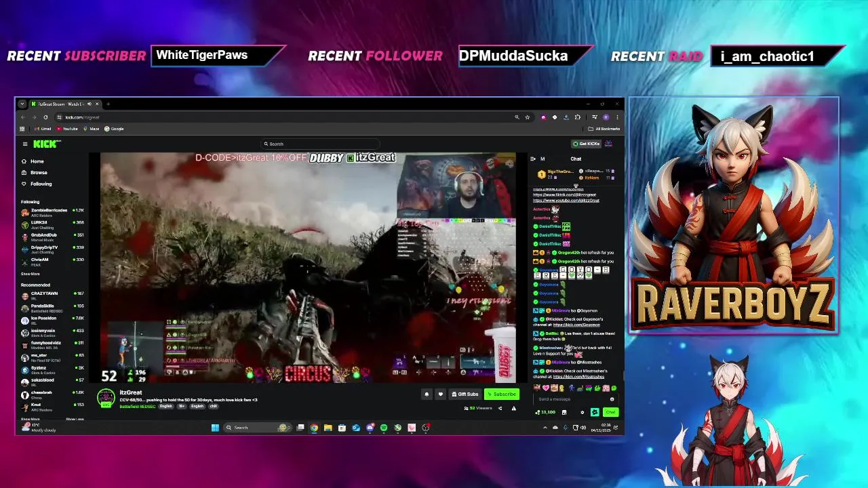Open funnyhoodvidz recommended channel
This screenshot has height=488, width=868.
53,344
